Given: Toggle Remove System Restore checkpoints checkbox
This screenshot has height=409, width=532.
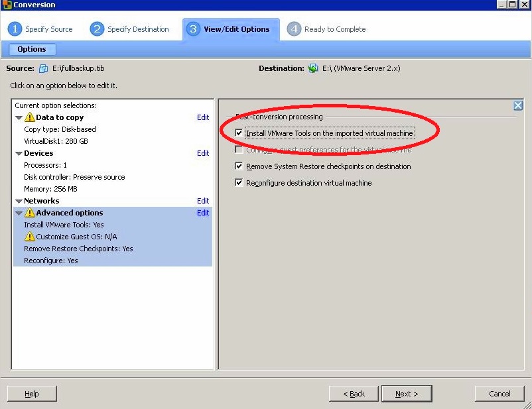Looking at the screenshot, I should (239, 166).
